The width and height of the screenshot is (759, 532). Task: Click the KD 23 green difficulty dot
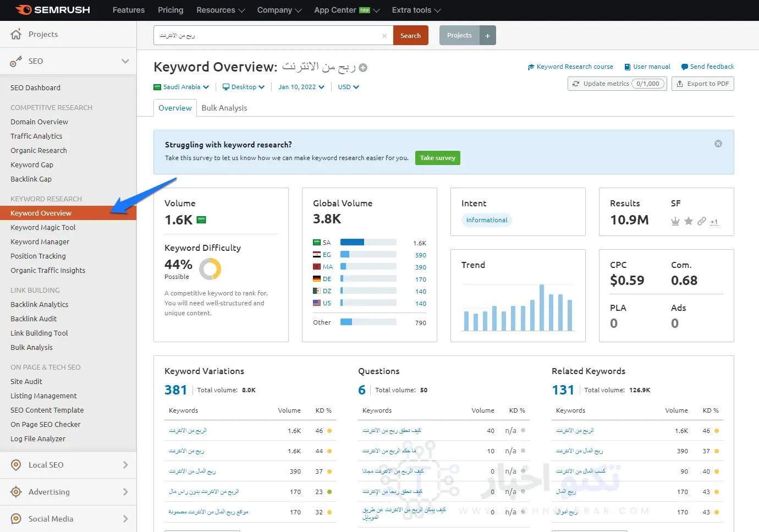point(329,492)
